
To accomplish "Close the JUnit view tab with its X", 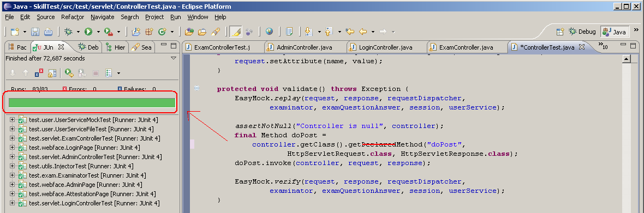I will (x=61, y=47).
